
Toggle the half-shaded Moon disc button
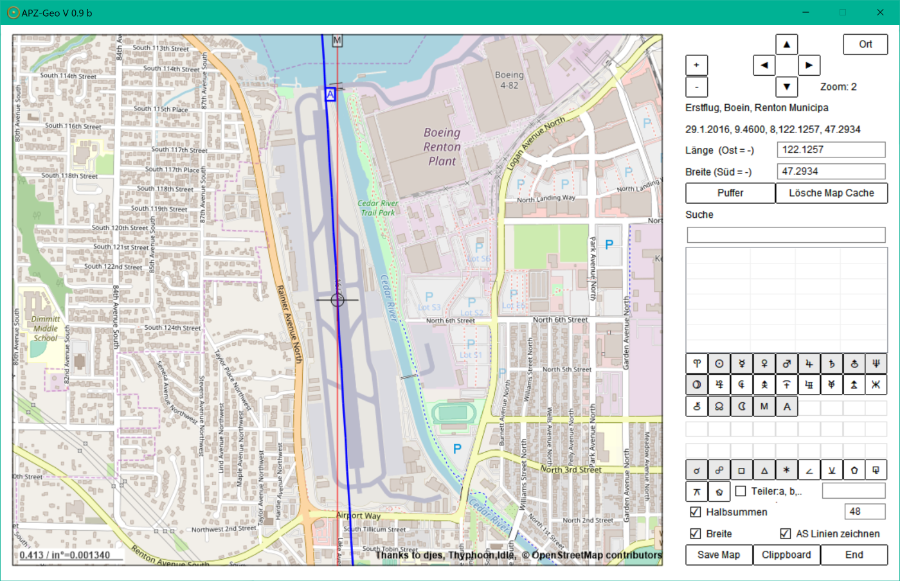tap(697, 385)
